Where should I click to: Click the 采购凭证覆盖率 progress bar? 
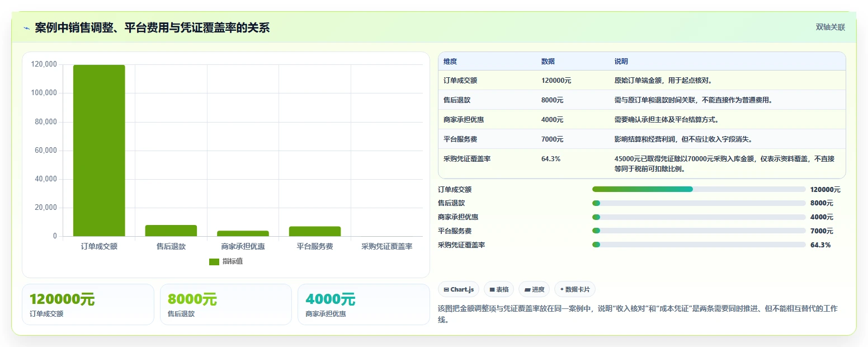click(699, 245)
